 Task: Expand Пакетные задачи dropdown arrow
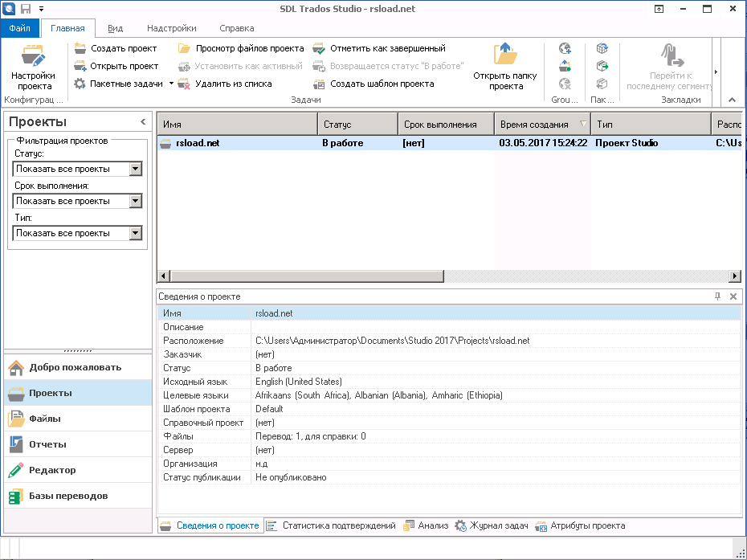click(x=171, y=84)
